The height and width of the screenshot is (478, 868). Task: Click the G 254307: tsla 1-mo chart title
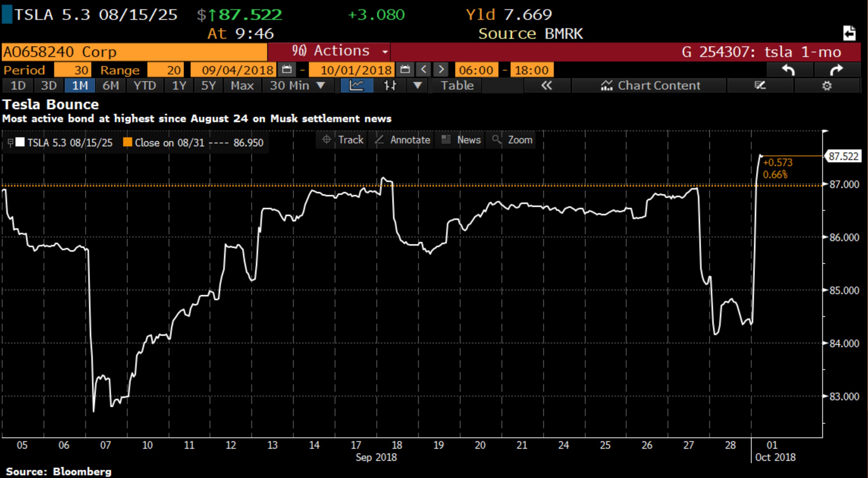(x=761, y=52)
